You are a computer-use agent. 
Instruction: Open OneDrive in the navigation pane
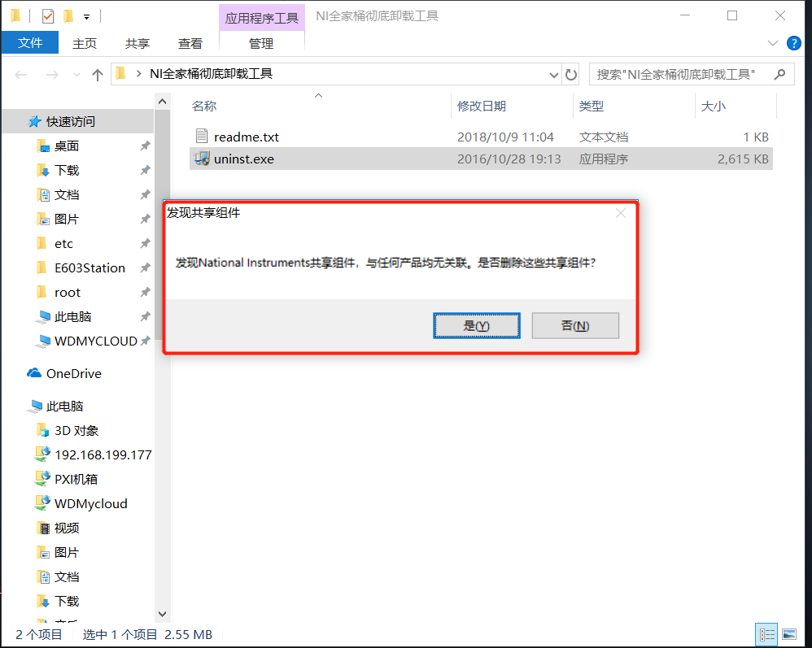pos(73,374)
